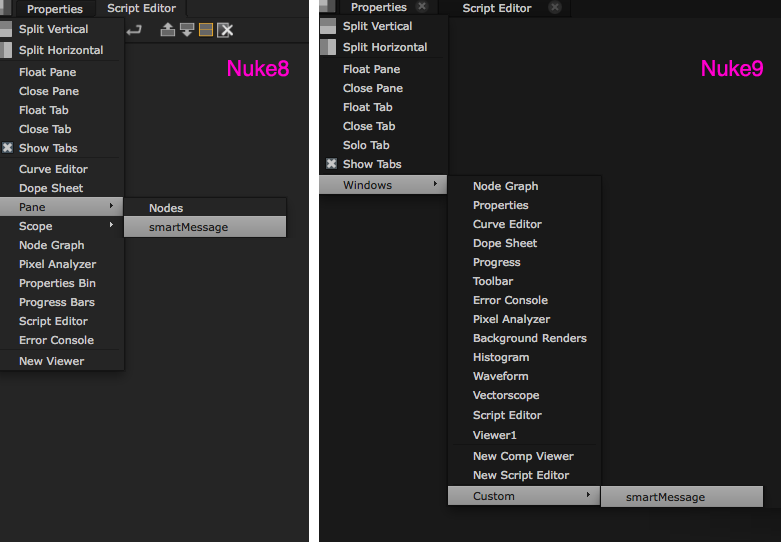The width and height of the screenshot is (781, 542).
Task: Select Solo Tab in the Nuke9 menu
Action: [x=366, y=145]
